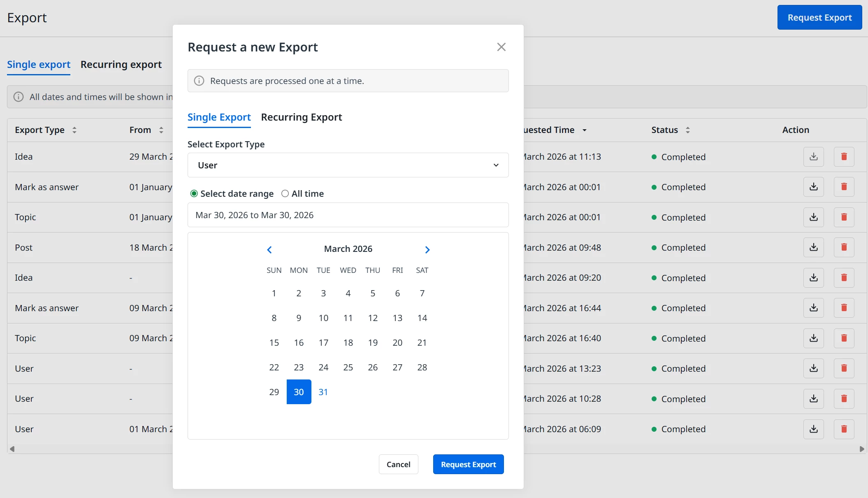Choose 'Select date range' radio option
This screenshot has width=868, height=498.
[x=194, y=193]
